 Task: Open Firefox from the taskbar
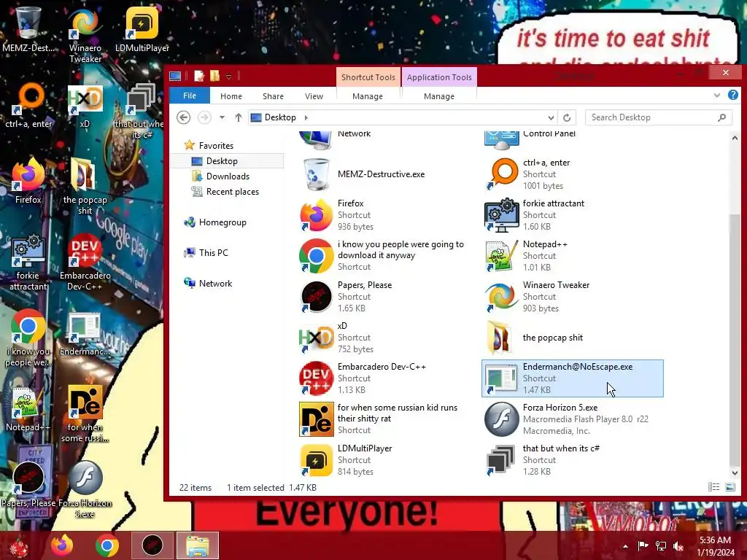tap(62, 545)
